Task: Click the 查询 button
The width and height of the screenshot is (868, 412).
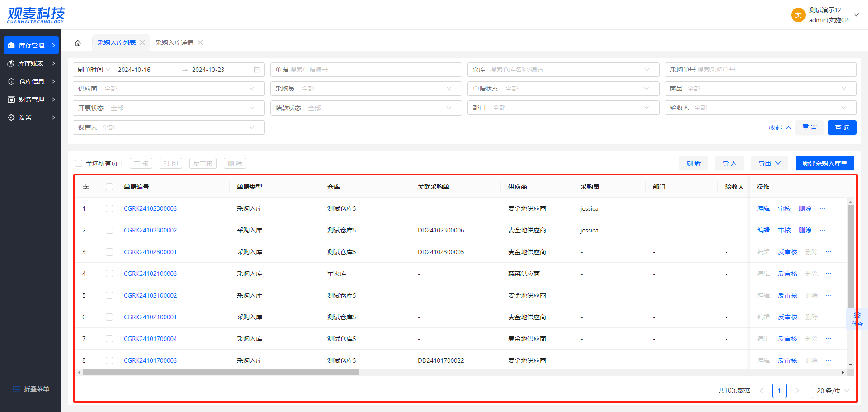Action: tap(842, 128)
